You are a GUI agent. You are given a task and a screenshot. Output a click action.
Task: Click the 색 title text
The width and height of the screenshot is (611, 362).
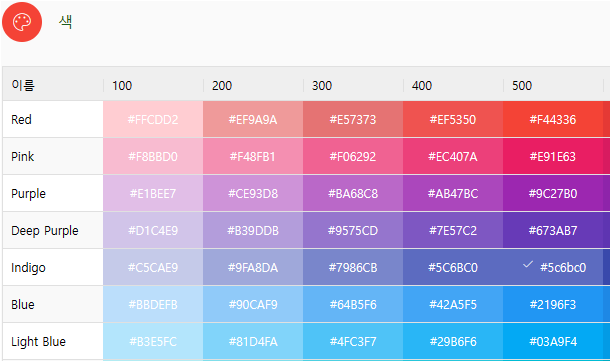tap(65, 21)
